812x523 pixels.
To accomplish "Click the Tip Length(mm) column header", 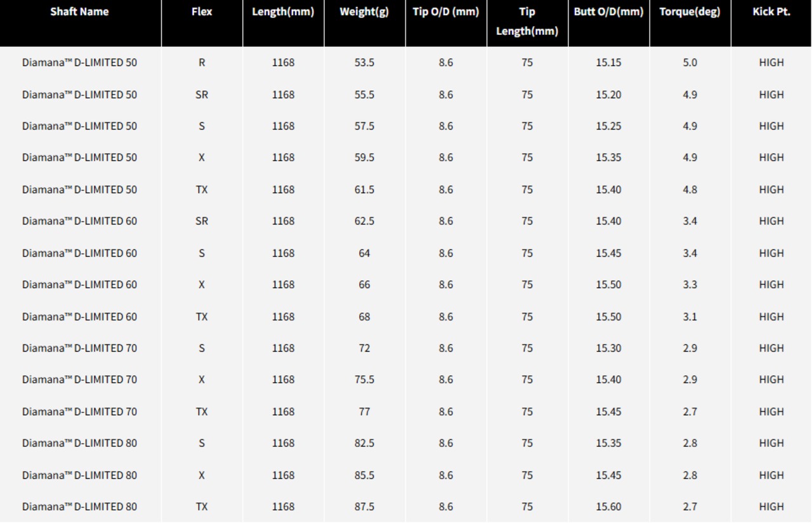I will [x=527, y=22].
